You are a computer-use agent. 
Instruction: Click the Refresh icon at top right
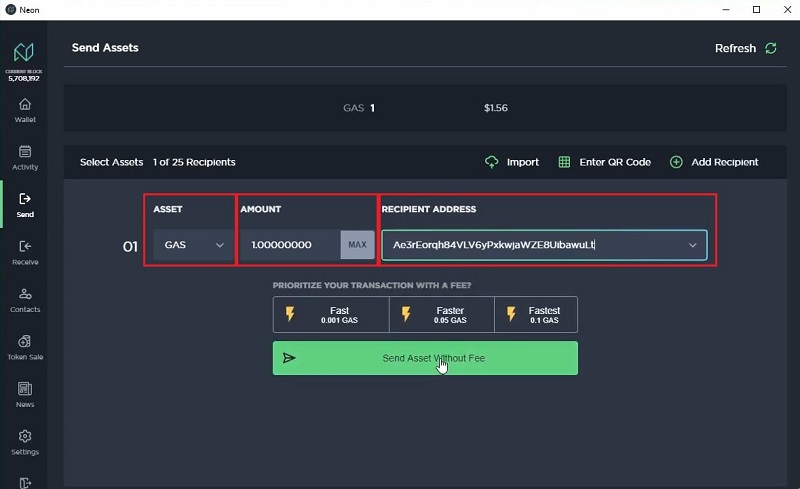tap(770, 48)
